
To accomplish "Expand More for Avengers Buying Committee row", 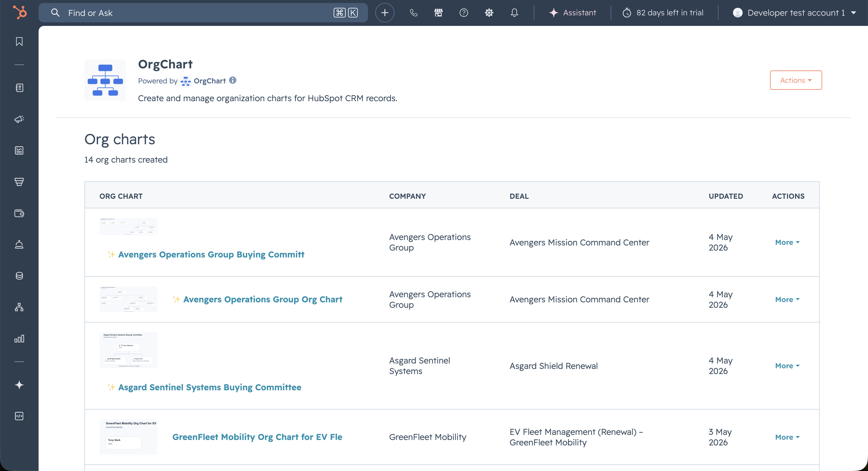I will [788, 242].
